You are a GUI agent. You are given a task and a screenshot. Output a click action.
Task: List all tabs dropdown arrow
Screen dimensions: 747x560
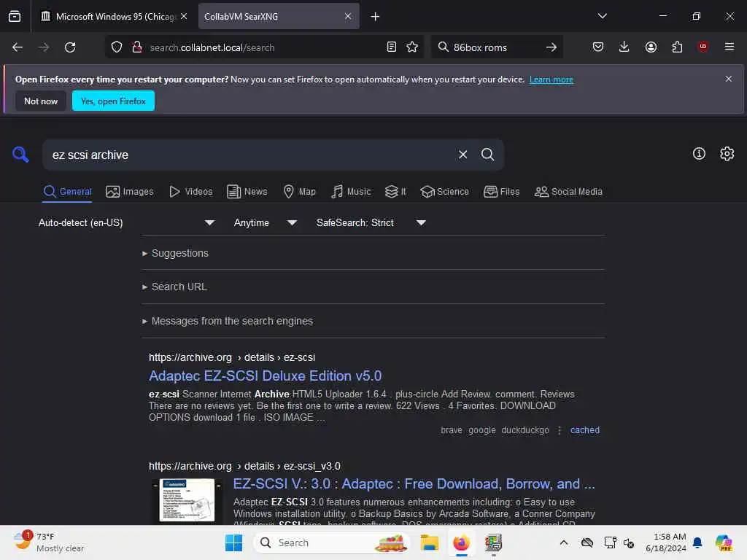[602, 16]
